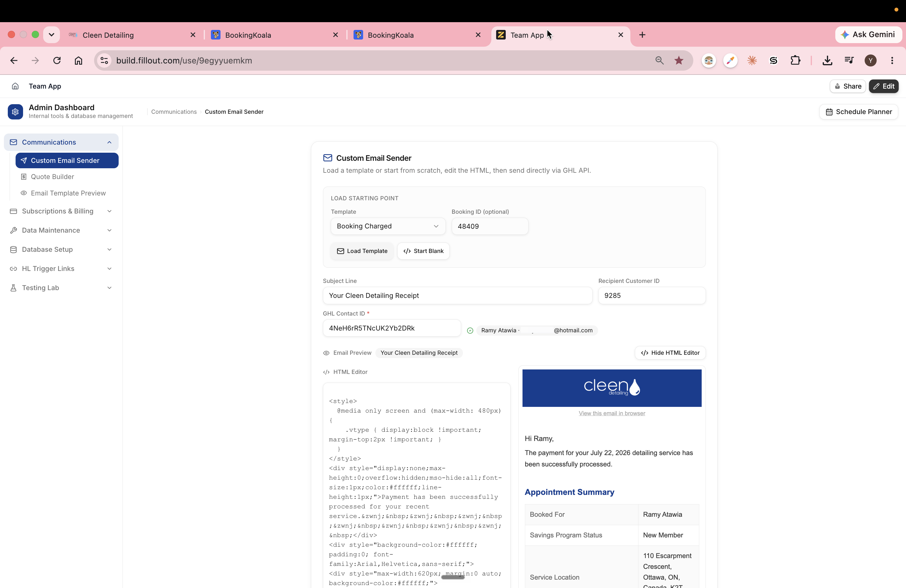Click the Communications breadcrumb
906x588 pixels.
174,112
